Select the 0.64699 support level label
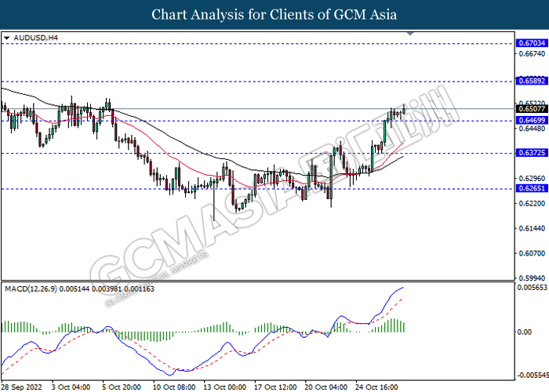 (532, 121)
